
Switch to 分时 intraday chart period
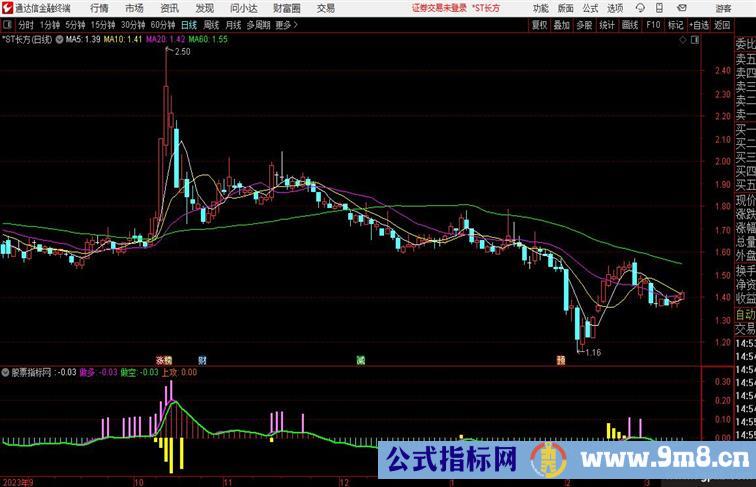click(26, 25)
